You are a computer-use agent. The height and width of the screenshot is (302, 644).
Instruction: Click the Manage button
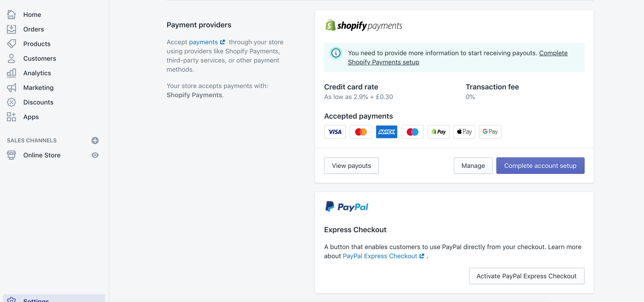(473, 166)
